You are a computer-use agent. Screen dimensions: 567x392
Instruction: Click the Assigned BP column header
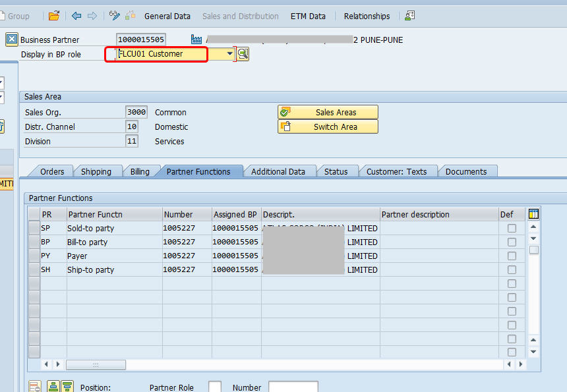coord(237,214)
